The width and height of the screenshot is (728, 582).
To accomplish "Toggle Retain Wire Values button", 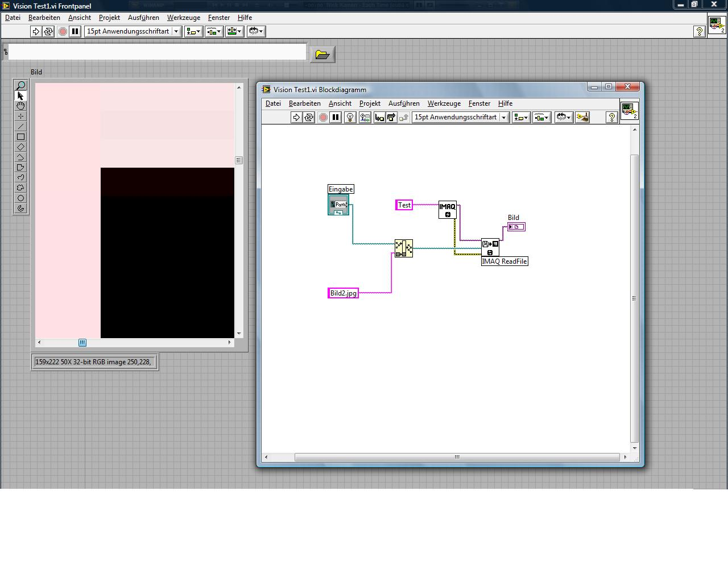I will pyautogui.click(x=365, y=117).
